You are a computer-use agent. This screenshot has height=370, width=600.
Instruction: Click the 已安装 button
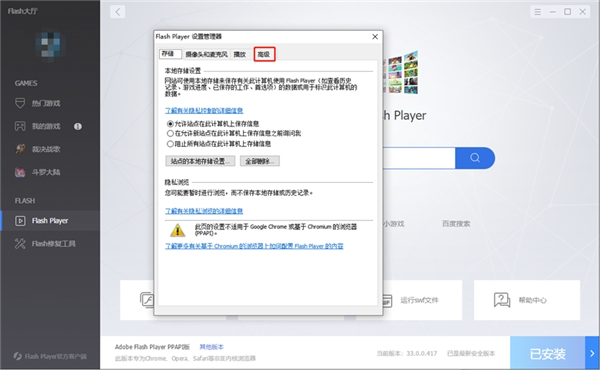coord(548,353)
